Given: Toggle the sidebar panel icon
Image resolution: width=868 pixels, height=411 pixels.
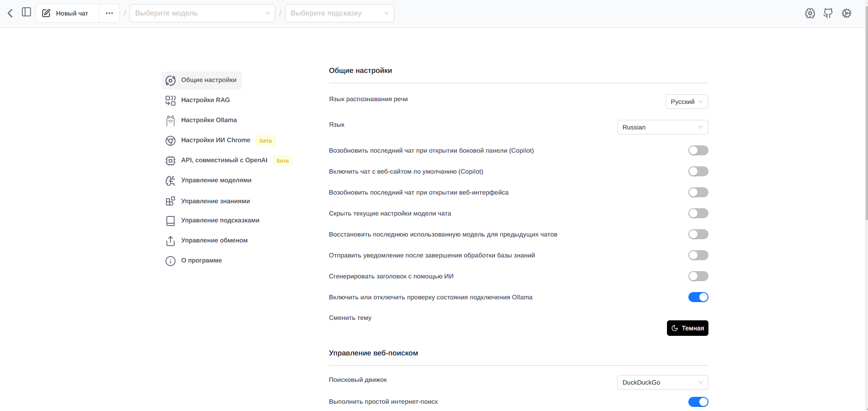Looking at the screenshot, I should (x=26, y=12).
